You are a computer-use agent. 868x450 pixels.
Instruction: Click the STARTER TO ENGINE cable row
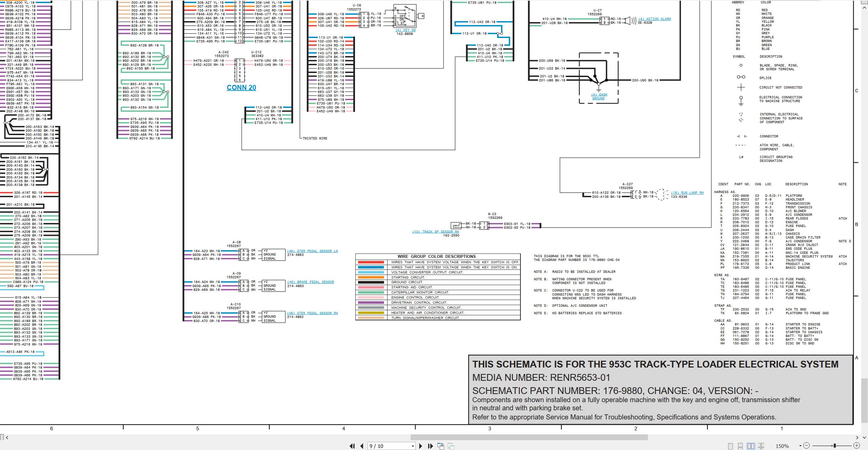pos(770,324)
